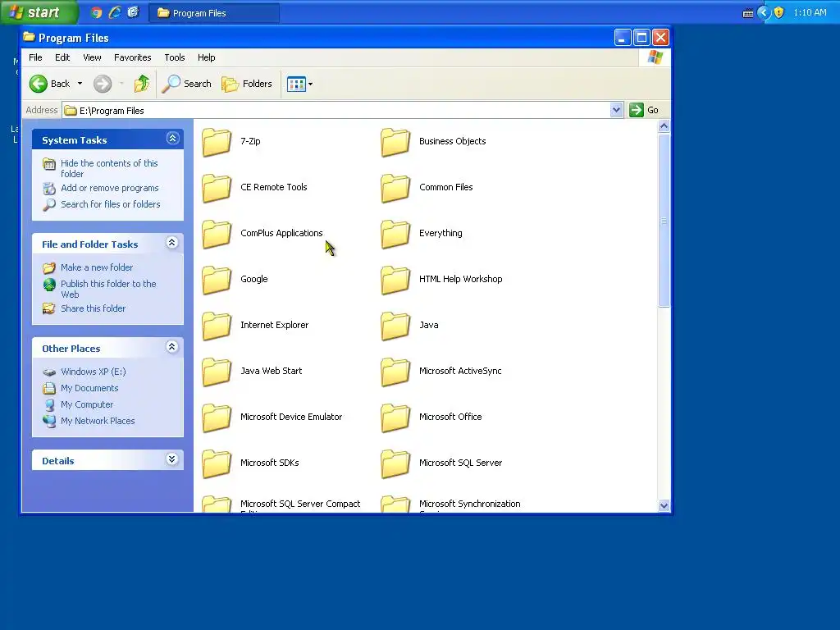
Task: Click Add or remove programs link
Action: 109,188
